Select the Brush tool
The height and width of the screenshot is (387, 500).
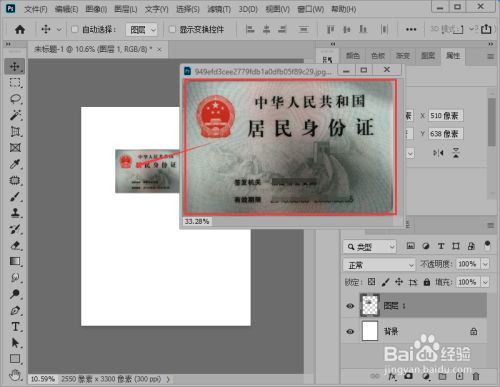pos(15,196)
